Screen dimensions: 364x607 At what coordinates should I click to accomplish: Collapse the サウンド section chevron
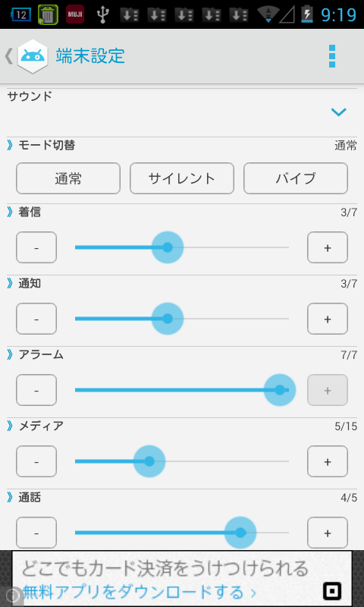[x=338, y=112]
